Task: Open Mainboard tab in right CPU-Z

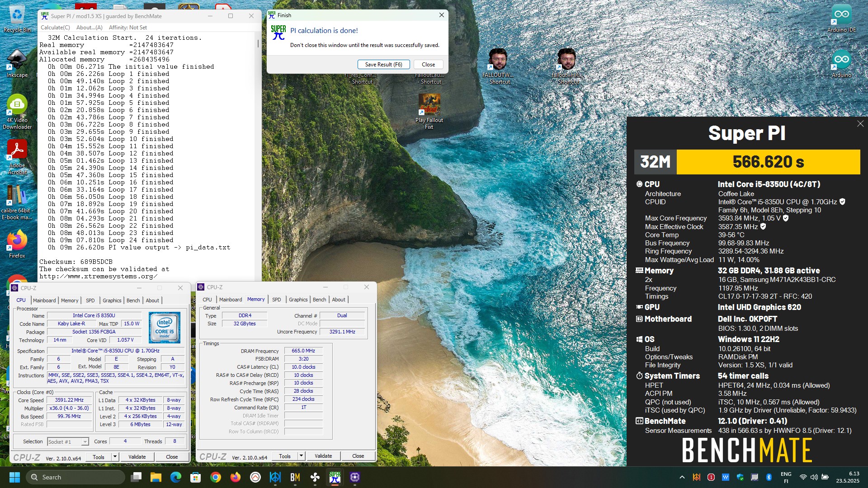Action: tap(231, 300)
